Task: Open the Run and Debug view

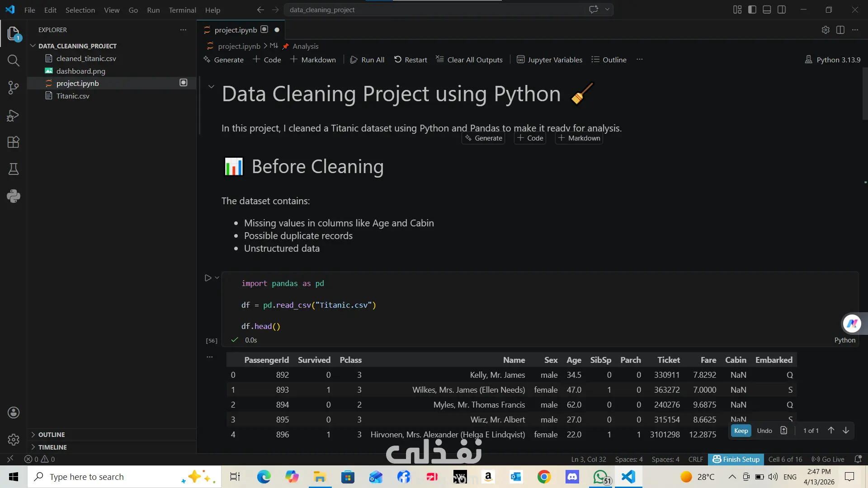Action: pos(14,115)
